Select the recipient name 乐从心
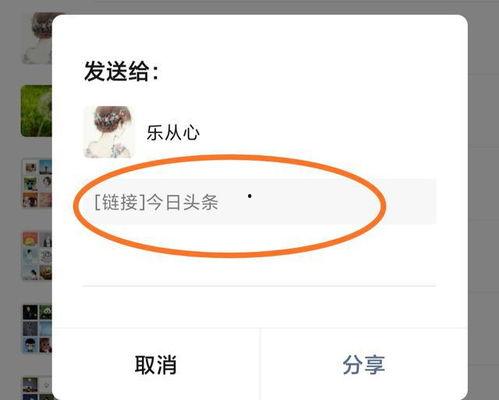This screenshot has height=400, width=499. [173, 133]
